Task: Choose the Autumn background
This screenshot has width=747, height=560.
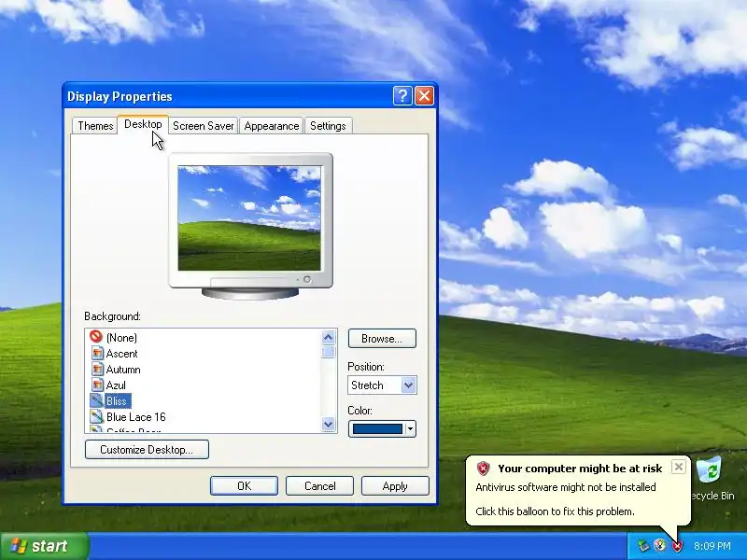Action: pos(123,370)
